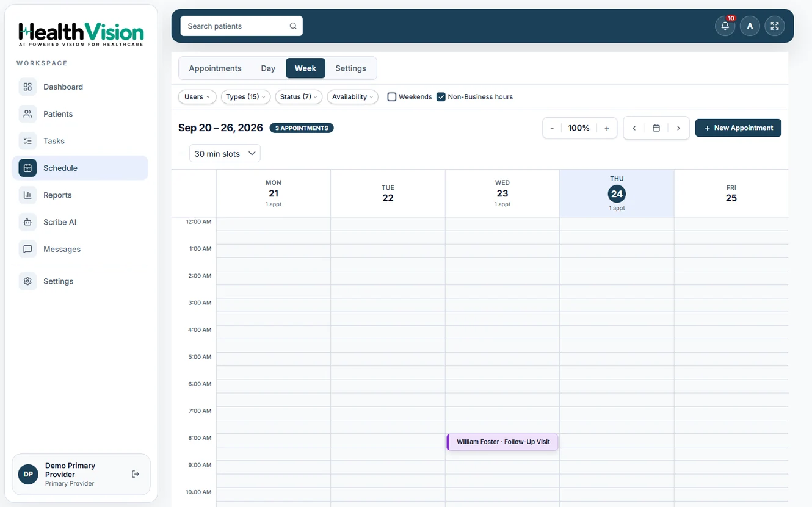Go to previous week with left arrow
812x507 pixels.
tap(634, 128)
